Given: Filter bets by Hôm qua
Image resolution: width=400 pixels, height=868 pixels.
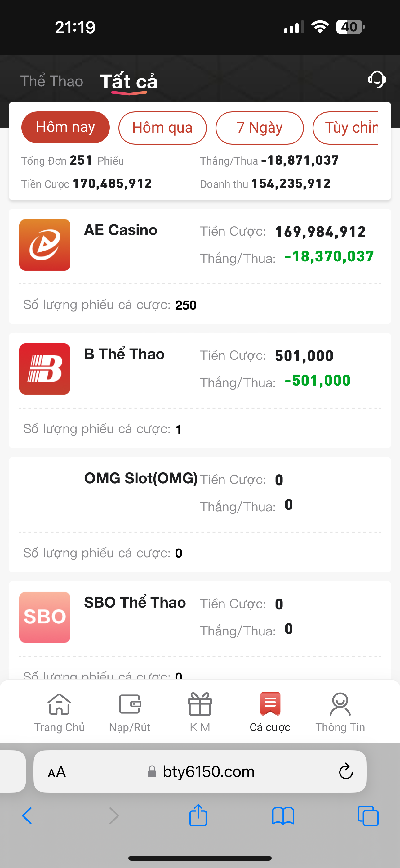Looking at the screenshot, I should (x=162, y=128).
